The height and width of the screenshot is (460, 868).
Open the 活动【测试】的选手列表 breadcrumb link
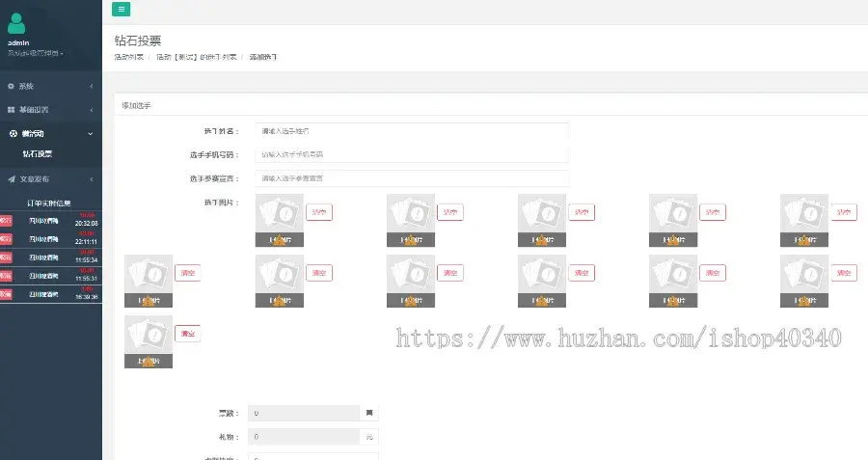pyautogui.click(x=197, y=57)
